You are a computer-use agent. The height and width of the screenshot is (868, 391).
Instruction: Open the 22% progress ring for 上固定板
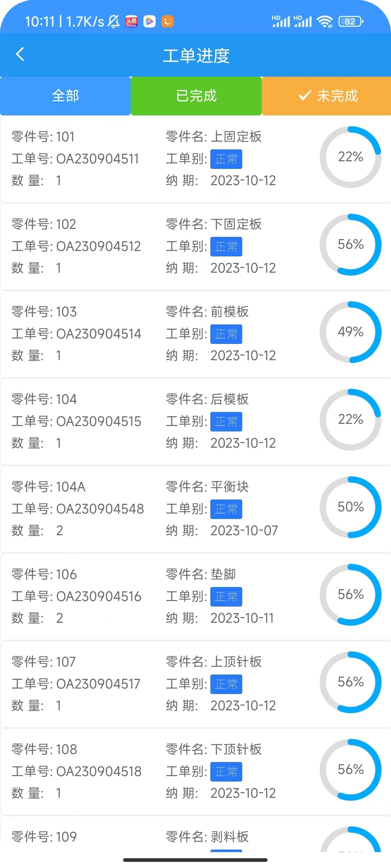(350, 157)
